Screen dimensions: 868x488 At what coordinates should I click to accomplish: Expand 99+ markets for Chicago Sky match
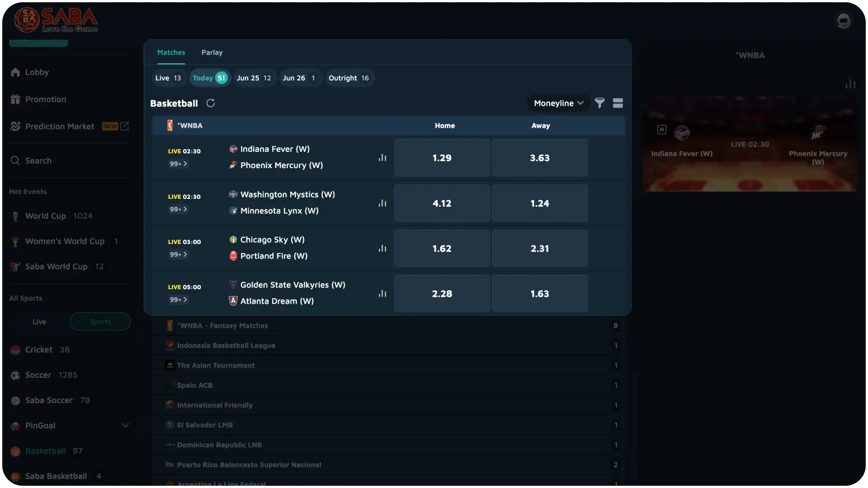coord(179,254)
